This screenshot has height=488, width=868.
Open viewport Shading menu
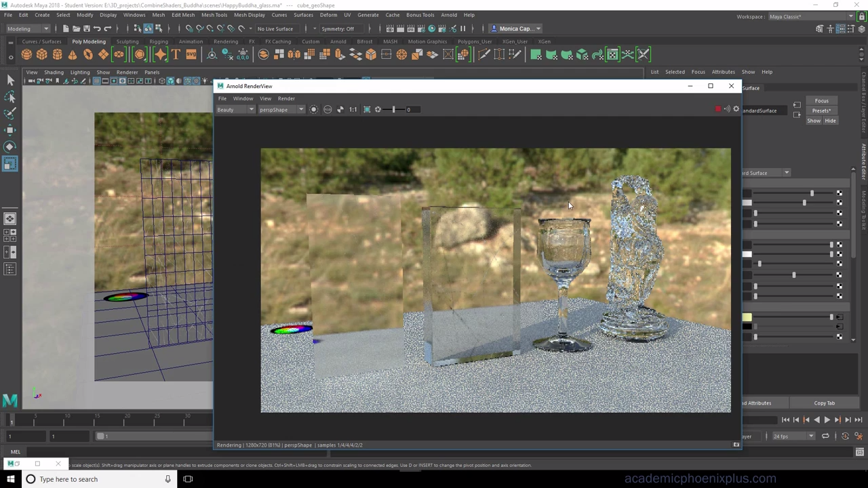coord(54,72)
